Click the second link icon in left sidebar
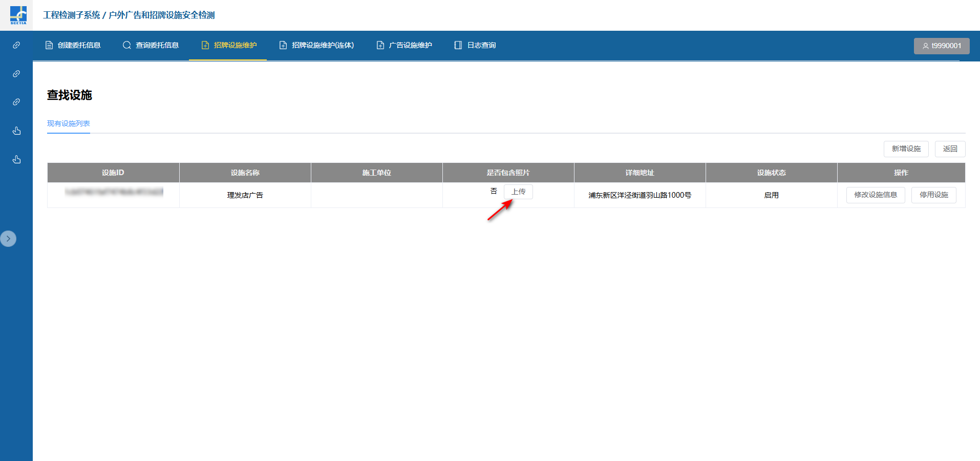The height and width of the screenshot is (461, 980). (x=16, y=74)
